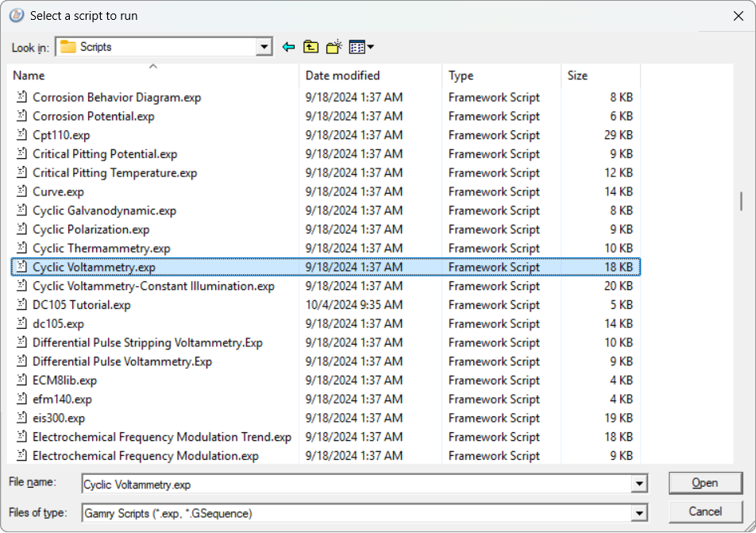Viewport: 756px width, 533px height.
Task: Select file name efm140.exp
Action: click(62, 399)
